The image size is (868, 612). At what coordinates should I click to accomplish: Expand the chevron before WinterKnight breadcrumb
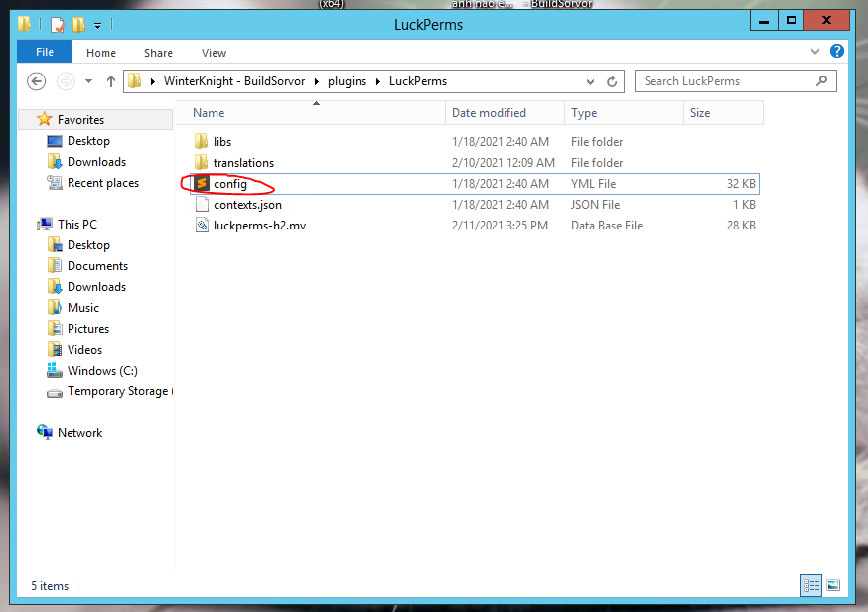[153, 82]
